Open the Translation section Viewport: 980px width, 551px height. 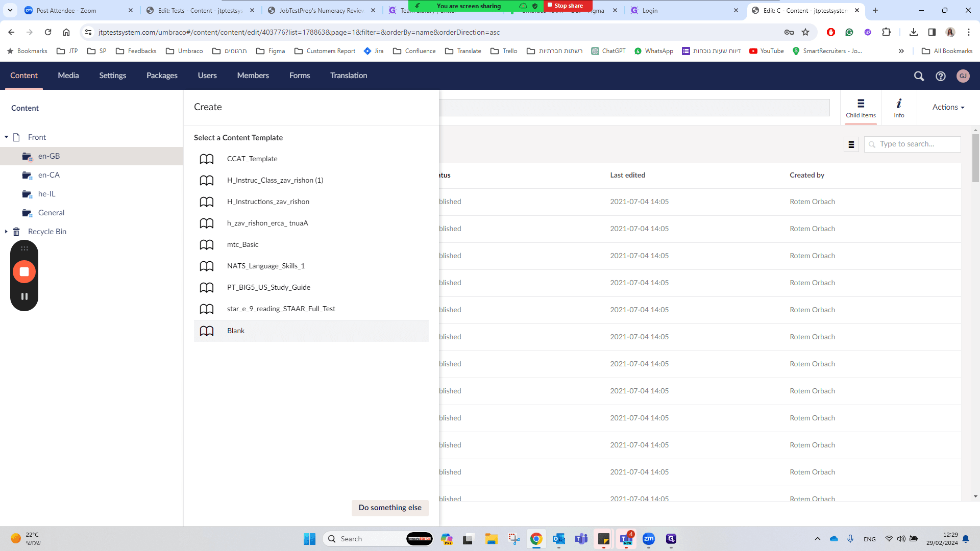(349, 76)
